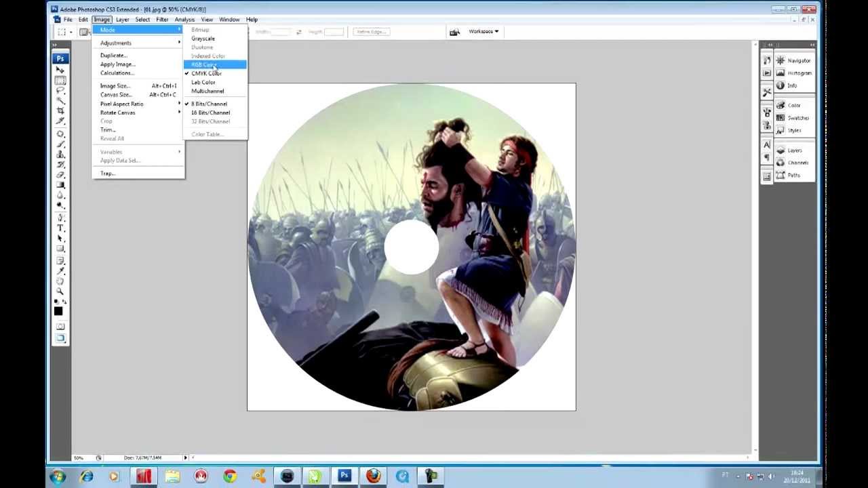This screenshot has width=868, height=488.
Task: Select the Notes tool
Action: pyautogui.click(x=60, y=260)
